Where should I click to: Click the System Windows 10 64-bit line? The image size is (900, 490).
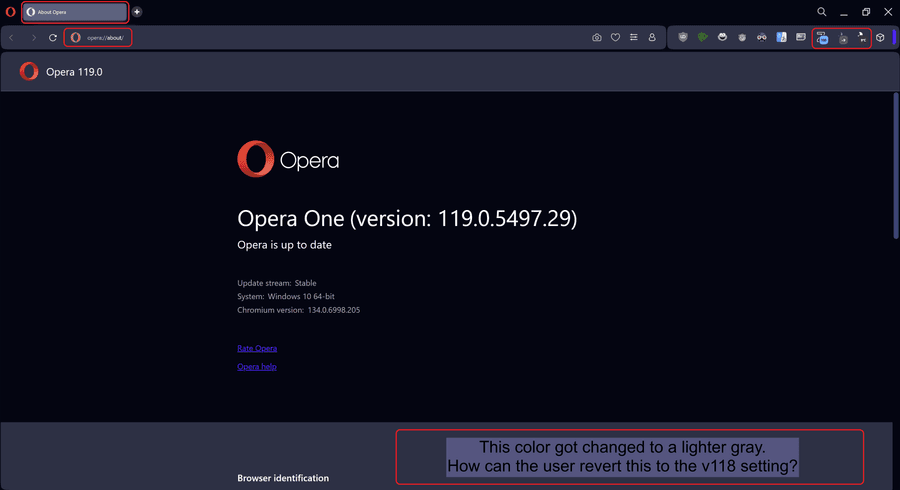(x=286, y=297)
